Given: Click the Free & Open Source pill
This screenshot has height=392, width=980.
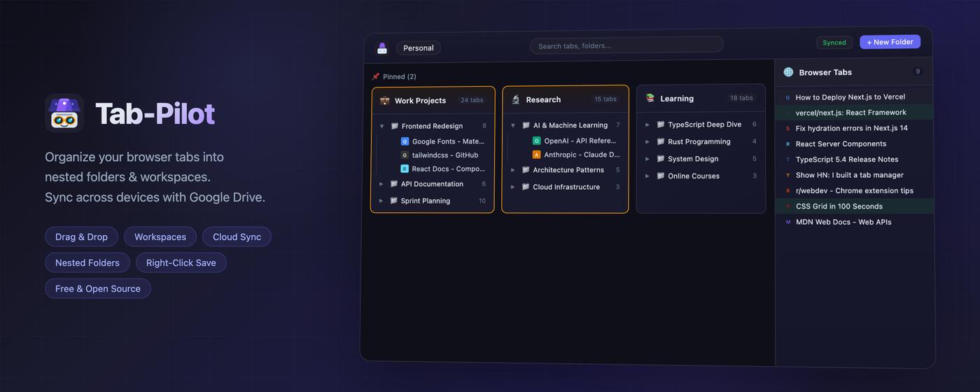Looking at the screenshot, I should point(98,288).
